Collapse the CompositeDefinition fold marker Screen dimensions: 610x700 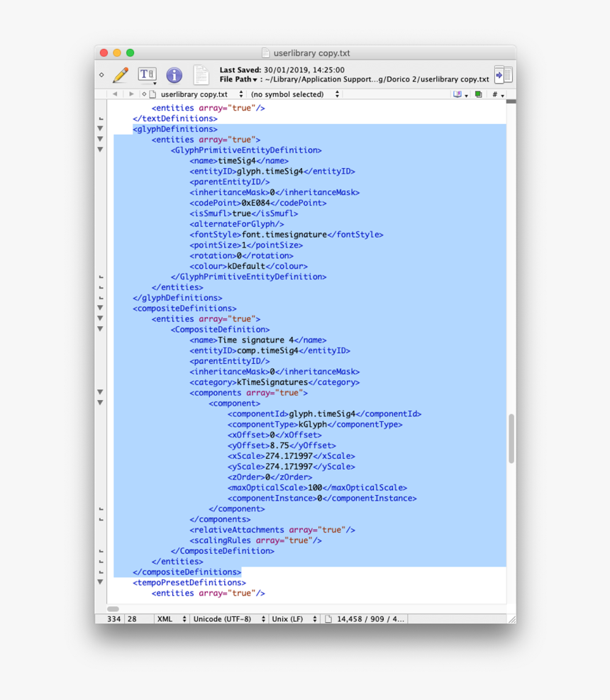tap(100, 329)
